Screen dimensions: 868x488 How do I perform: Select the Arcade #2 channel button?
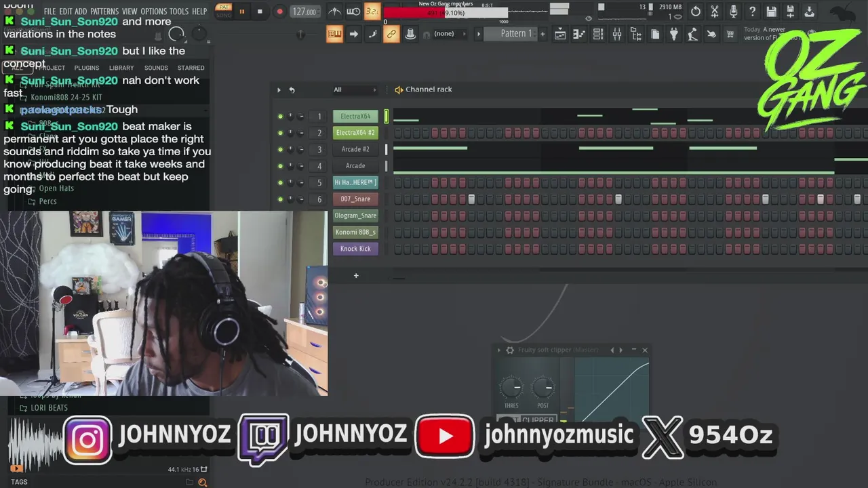pos(355,149)
